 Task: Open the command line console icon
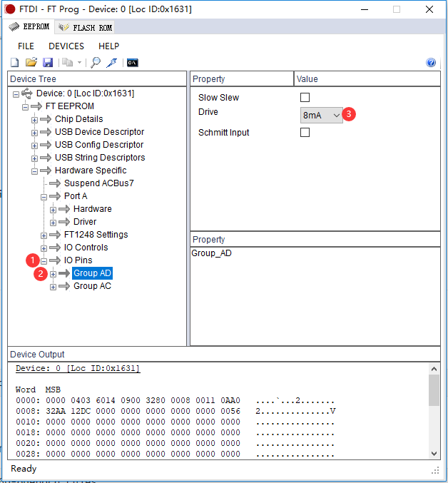(133, 63)
